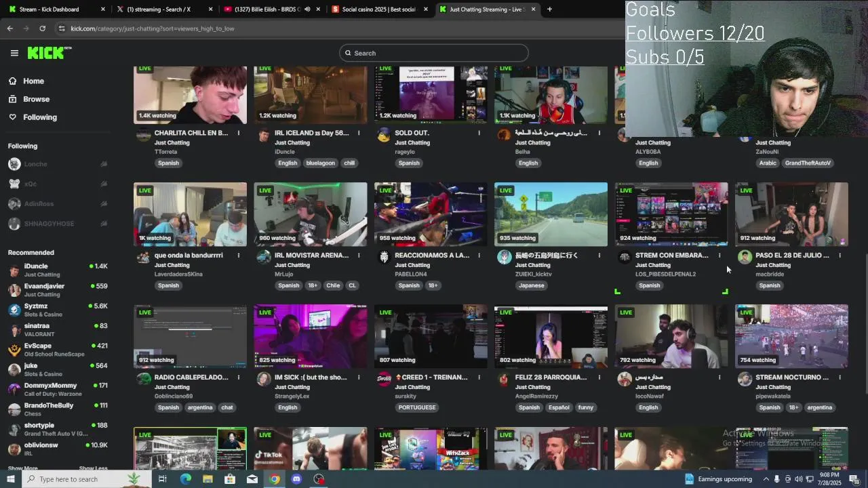
Task: Open recommended channel oblivionsw
Action: coord(58,449)
